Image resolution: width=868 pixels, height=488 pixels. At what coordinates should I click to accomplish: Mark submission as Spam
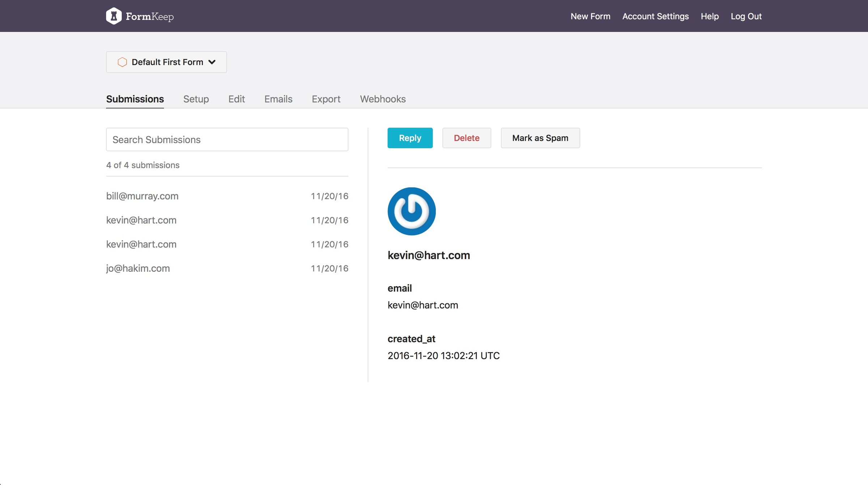pos(540,138)
